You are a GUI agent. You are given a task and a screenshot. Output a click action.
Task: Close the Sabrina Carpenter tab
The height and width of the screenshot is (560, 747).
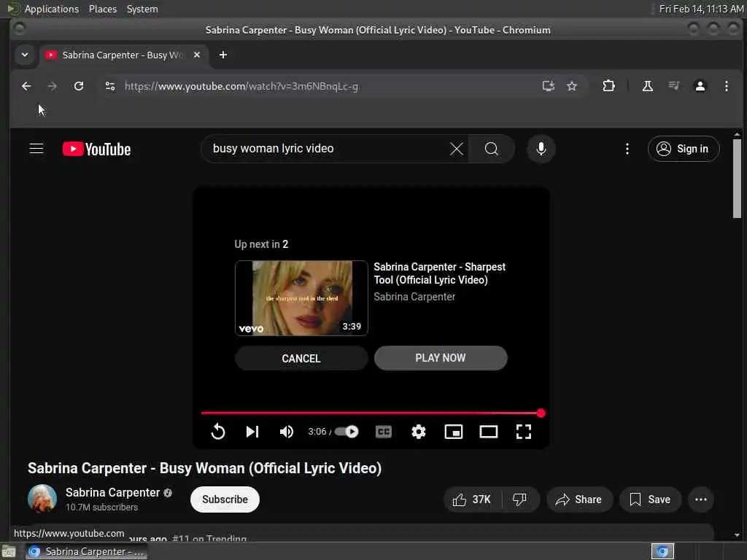197,55
